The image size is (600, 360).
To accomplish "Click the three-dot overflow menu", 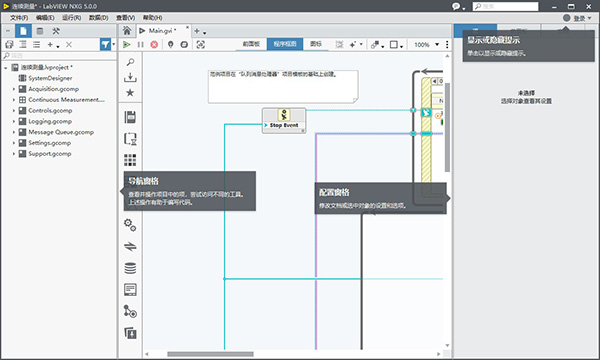I will coord(447,45).
